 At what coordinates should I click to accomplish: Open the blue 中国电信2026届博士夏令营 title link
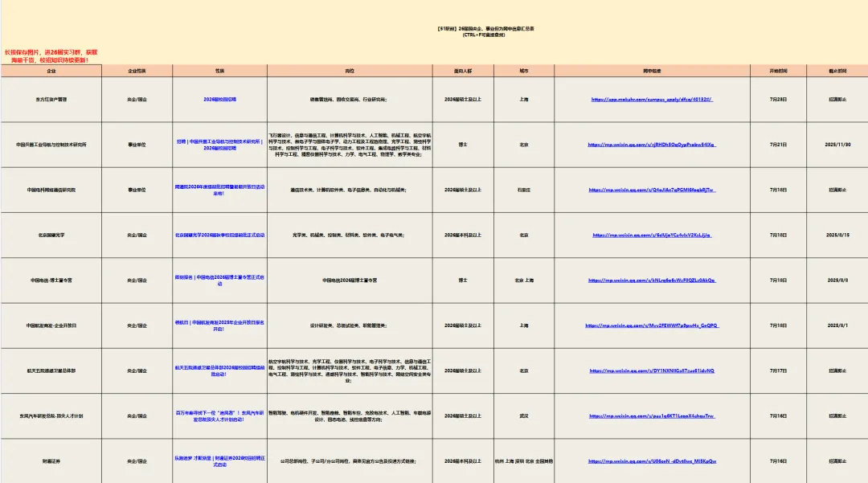point(219,280)
